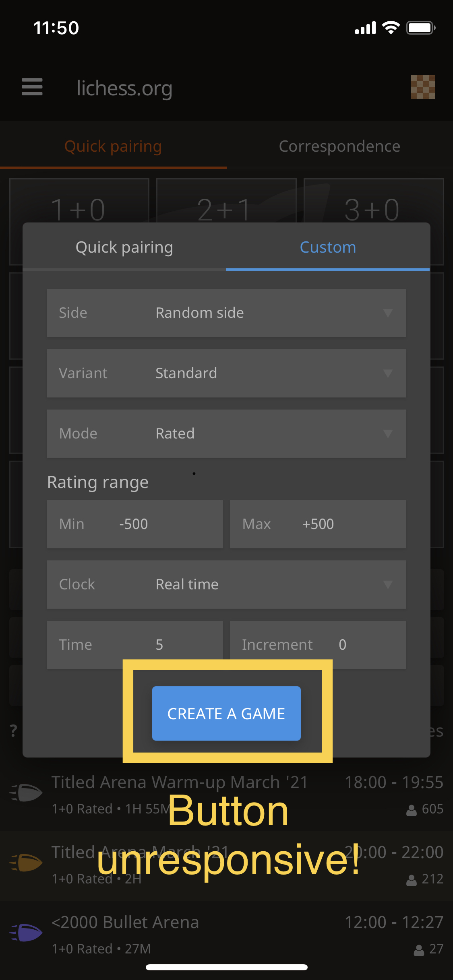
Task: Open the chessboard profile icon
Action: pos(423,87)
